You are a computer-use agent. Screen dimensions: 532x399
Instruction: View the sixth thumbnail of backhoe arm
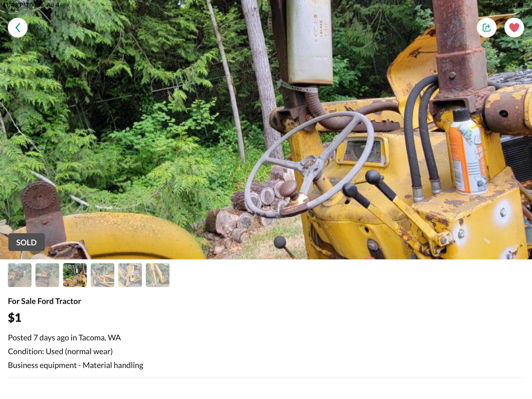click(158, 275)
